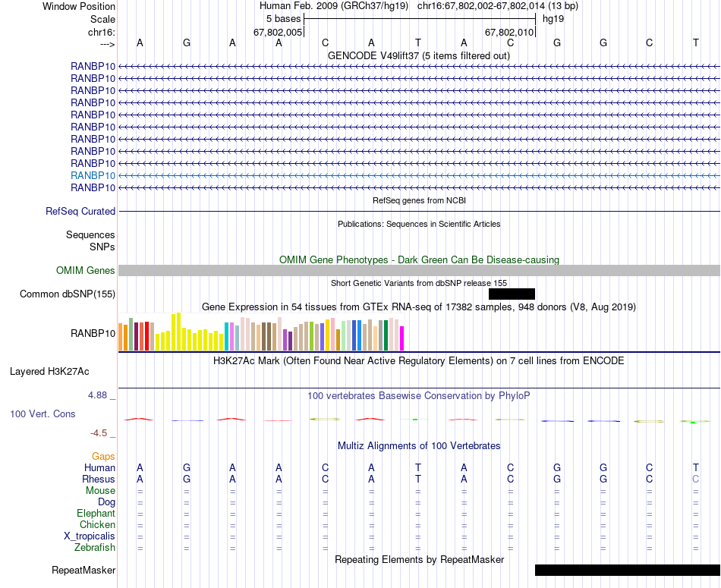Screen dimensions: 721x588
Task: Open the RefSeq Curated track label
Action: (80, 211)
